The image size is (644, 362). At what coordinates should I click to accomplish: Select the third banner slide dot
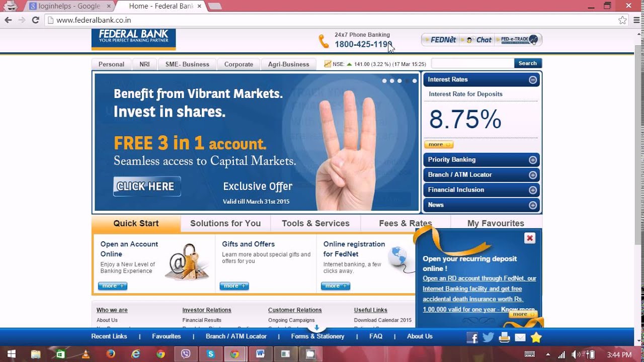tap(399, 80)
